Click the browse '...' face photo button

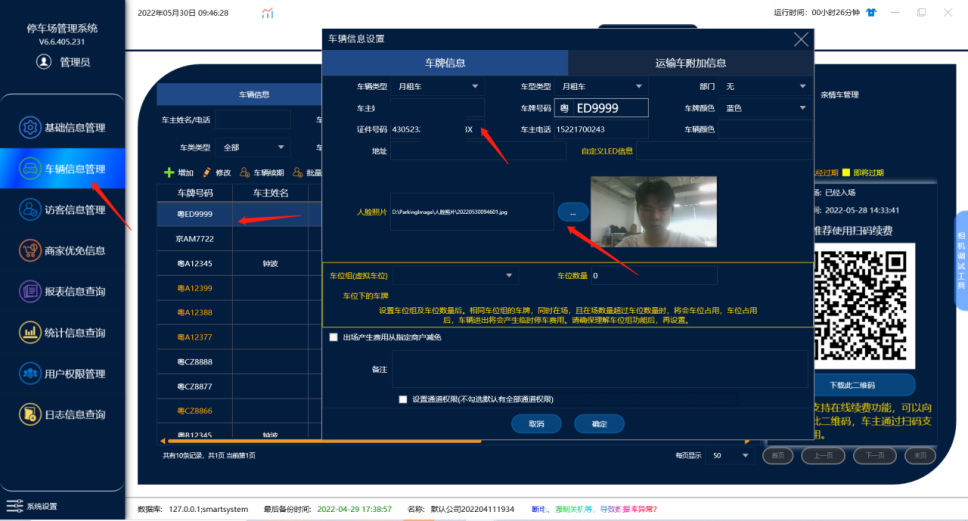(572, 212)
